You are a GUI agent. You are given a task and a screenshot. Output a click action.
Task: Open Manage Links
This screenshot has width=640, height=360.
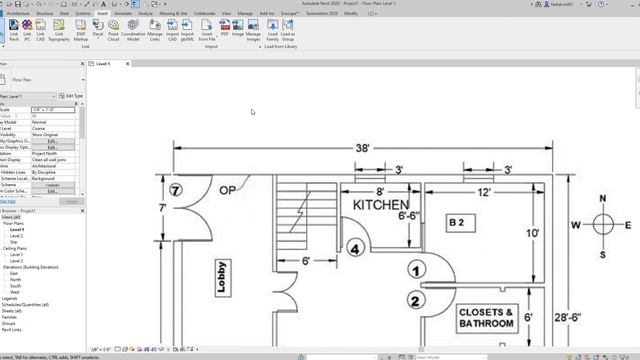pos(155,30)
